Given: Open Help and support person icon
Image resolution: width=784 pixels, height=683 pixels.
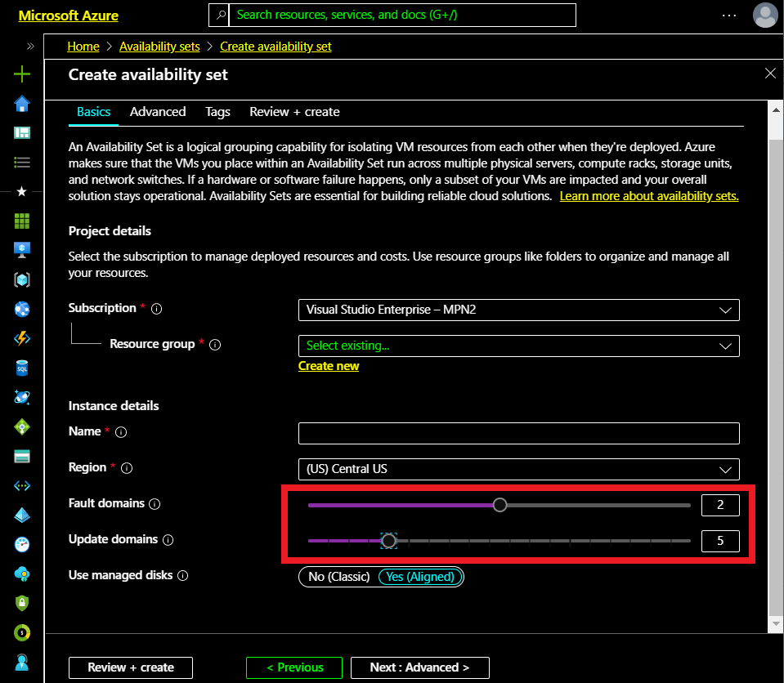Looking at the screenshot, I should point(22,663).
